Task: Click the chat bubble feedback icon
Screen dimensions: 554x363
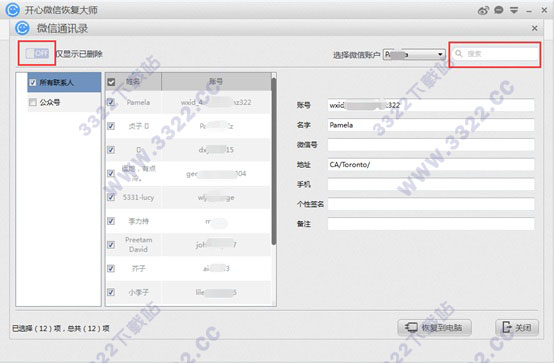Action: coord(499,10)
